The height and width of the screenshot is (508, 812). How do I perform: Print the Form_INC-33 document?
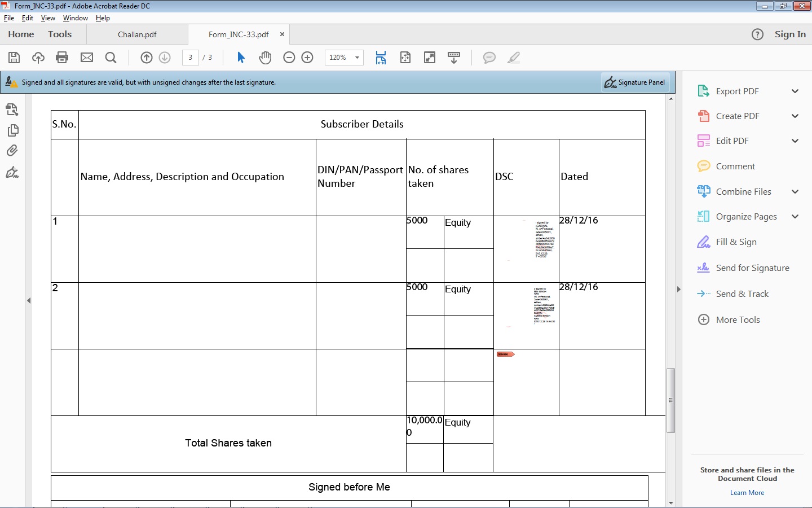pos(62,57)
